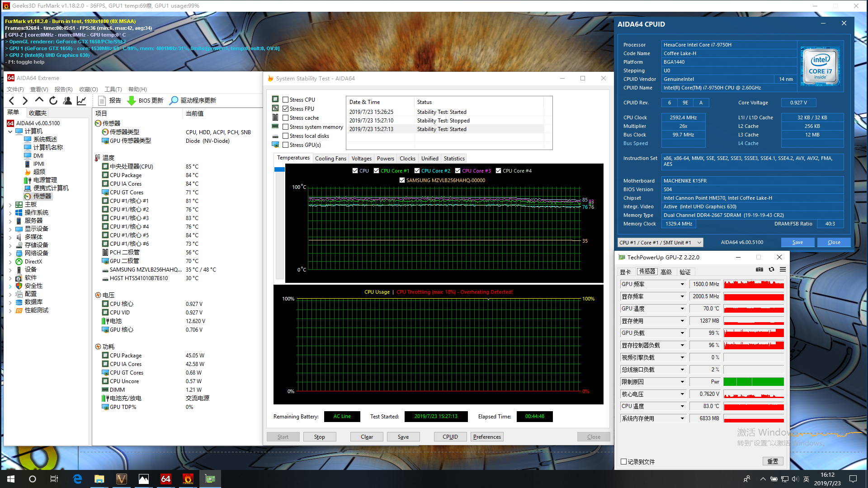The width and height of the screenshot is (868, 488).
Task: Click the green BIOS update arrow icon
Action: [132, 100]
